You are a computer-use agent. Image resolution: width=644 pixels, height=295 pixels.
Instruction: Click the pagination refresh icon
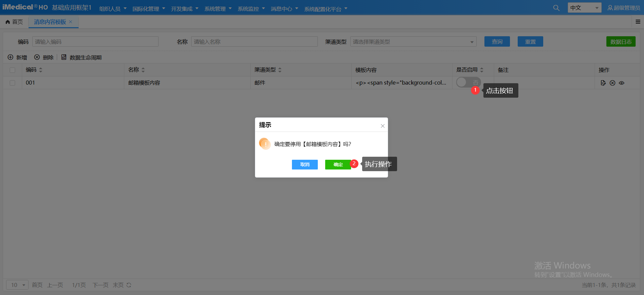pos(129,285)
